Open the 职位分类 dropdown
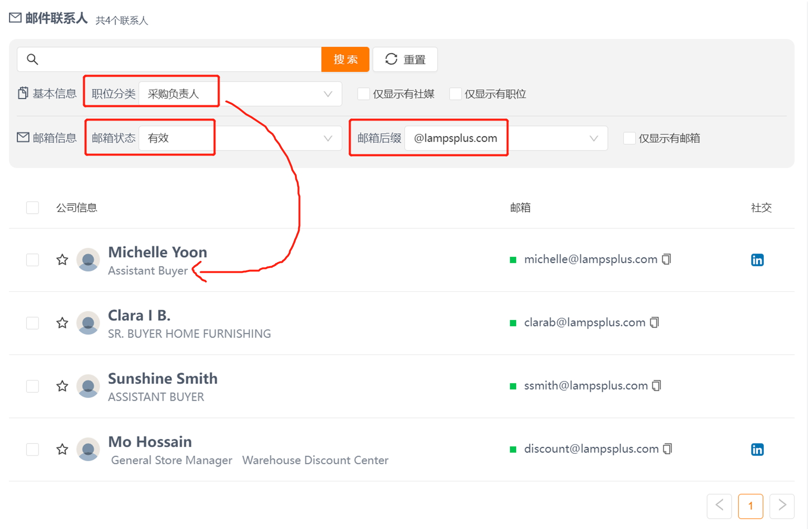Viewport: 812px width, 529px height. tap(240, 94)
